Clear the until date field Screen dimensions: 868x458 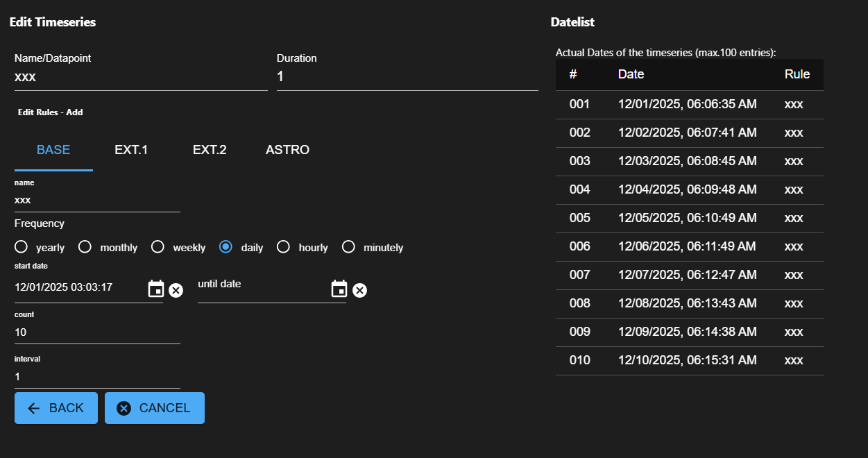click(359, 290)
